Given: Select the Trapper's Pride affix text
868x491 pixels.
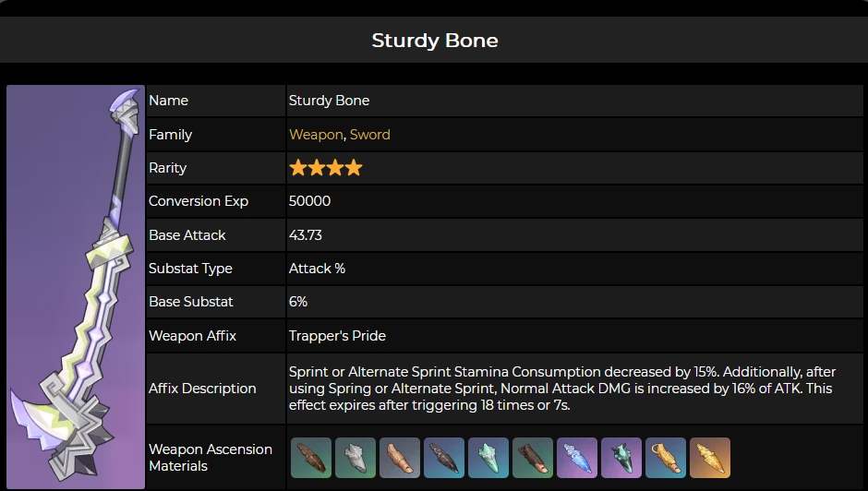Looking at the screenshot, I should pyautogui.click(x=337, y=336).
